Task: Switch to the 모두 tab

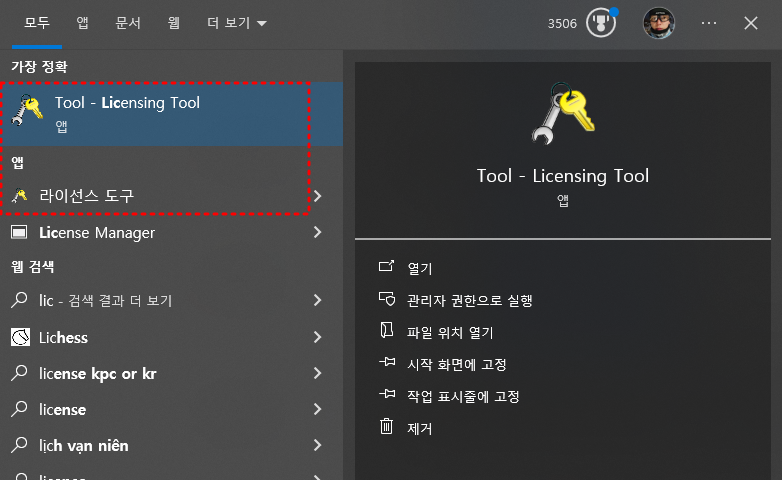Action: coord(37,23)
